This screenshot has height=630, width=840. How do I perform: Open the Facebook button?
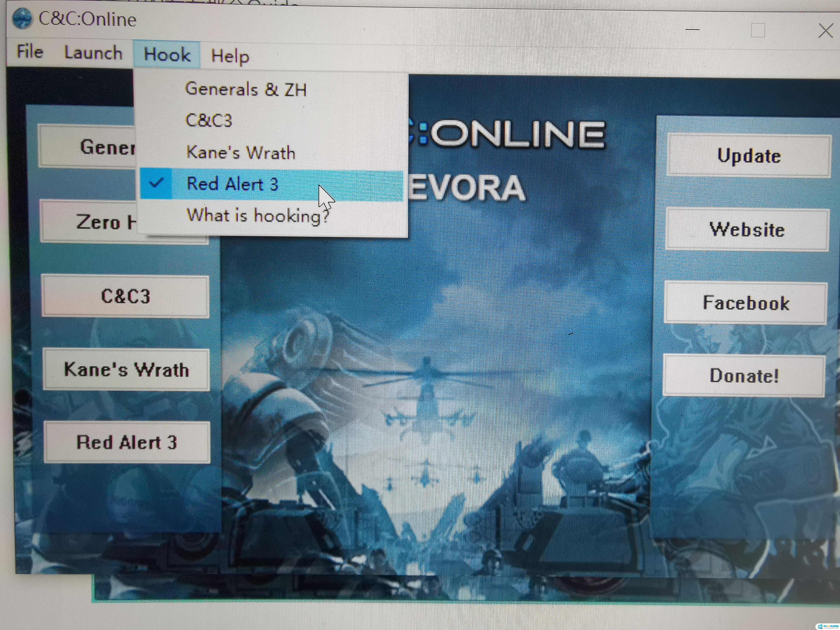(746, 303)
